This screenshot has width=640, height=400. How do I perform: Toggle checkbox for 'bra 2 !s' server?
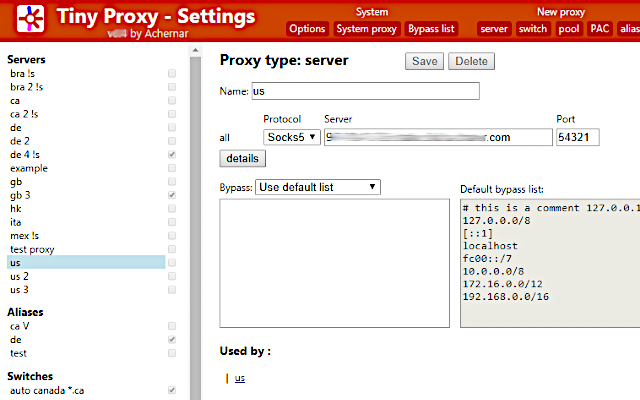tap(172, 87)
